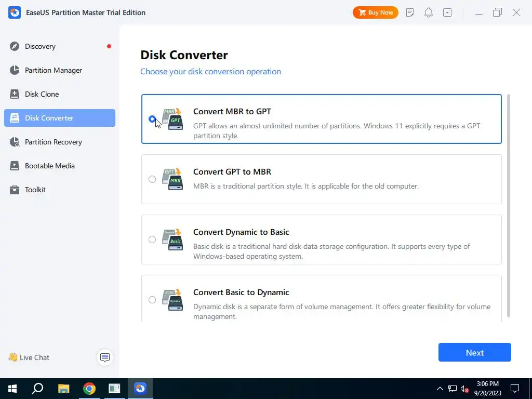Launch Google Chrome from taskbar

pyautogui.click(x=89, y=389)
